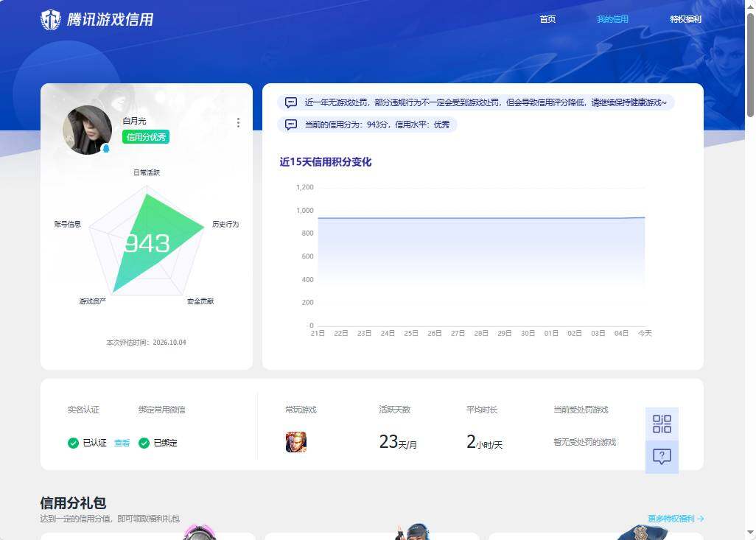Click the 2小时/天 average duration value
The image size is (756, 540).
[484, 441]
